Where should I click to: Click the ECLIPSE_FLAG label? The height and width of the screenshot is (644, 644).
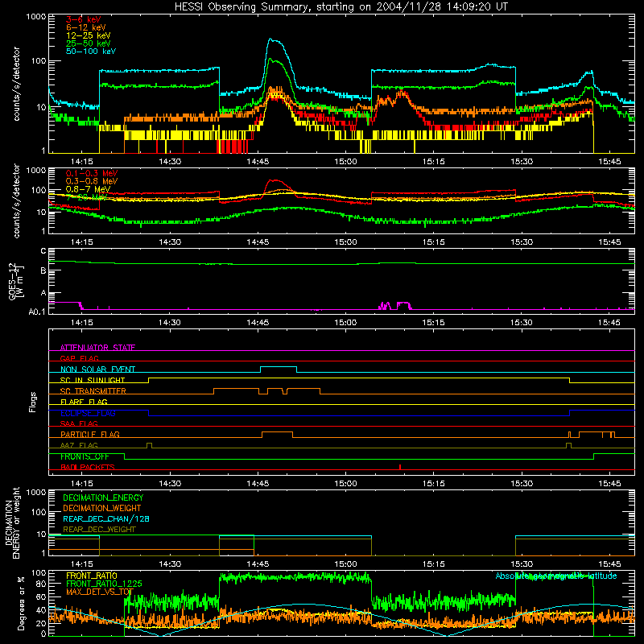pyautogui.click(x=88, y=413)
